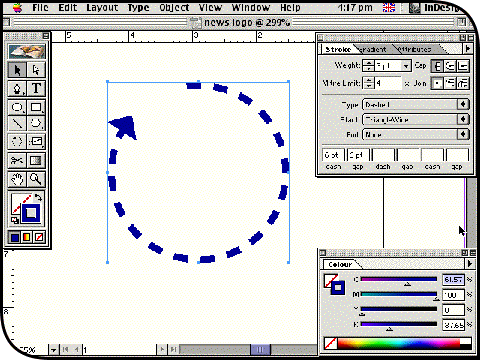Click the Cyan slider track

(399, 279)
